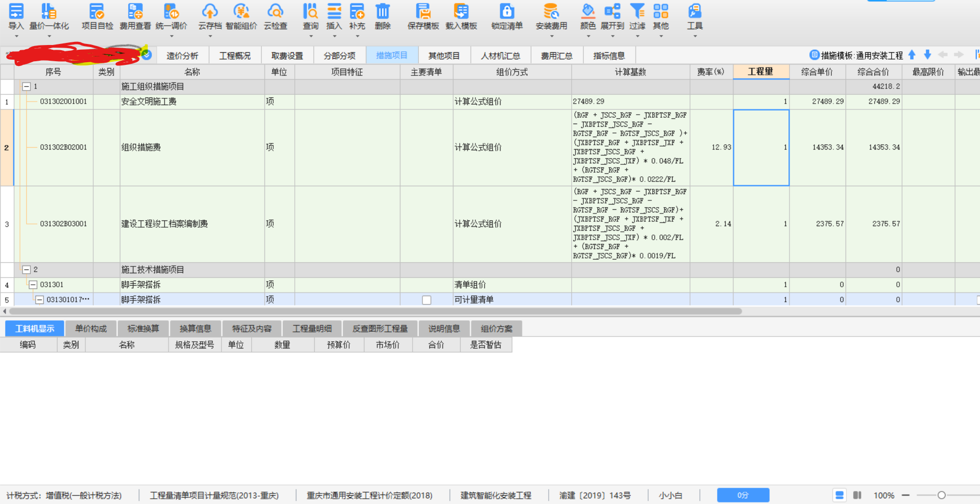Click the 工具 tools icon
This screenshot has height=504, width=980.
(x=695, y=12)
